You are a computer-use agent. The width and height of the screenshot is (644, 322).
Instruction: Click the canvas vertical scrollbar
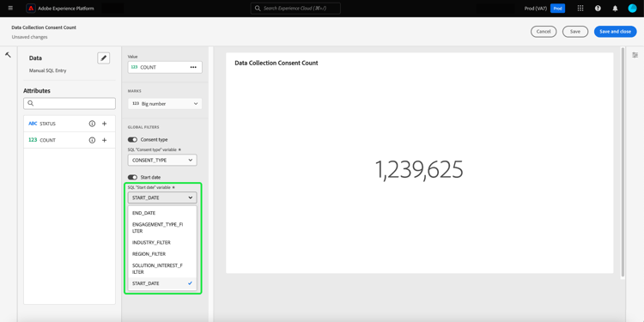[x=623, y=162]
